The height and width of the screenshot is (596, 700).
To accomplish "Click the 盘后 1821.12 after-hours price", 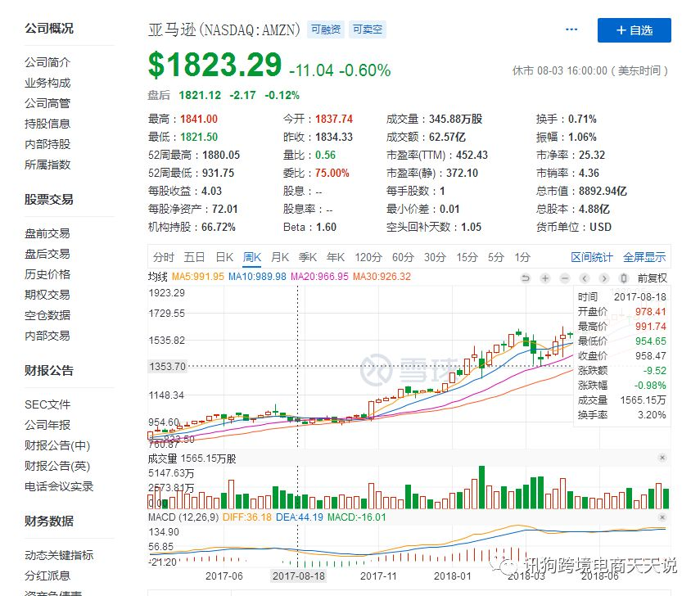I will pyautogui.click(x=200, y=95).
